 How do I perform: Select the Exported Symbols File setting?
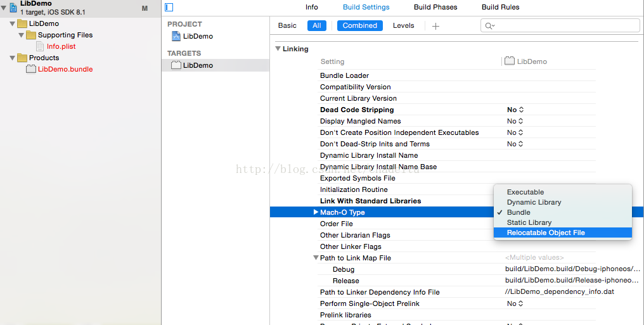click(x=357, y=178)
